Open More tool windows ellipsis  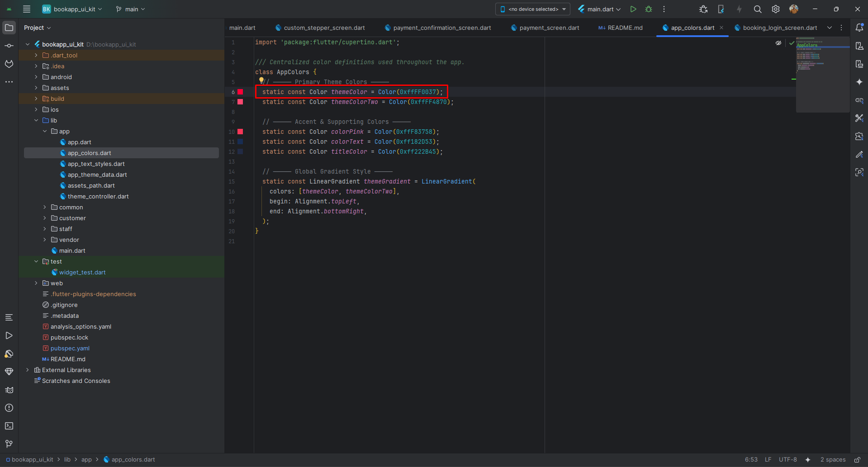point(9,82)
